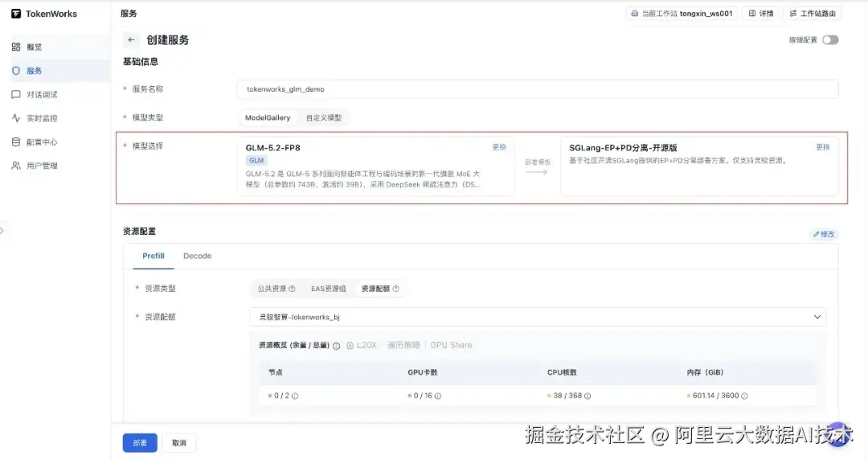Open the 灵骏智算-tokenworks_bj quota dropdown
This screenshot has width=868, height=460.
[538, 317]
